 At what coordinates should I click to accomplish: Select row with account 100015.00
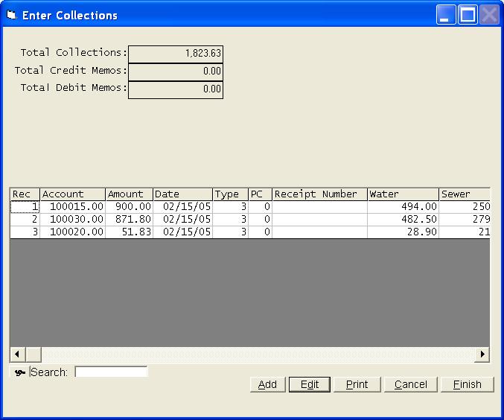72,207
